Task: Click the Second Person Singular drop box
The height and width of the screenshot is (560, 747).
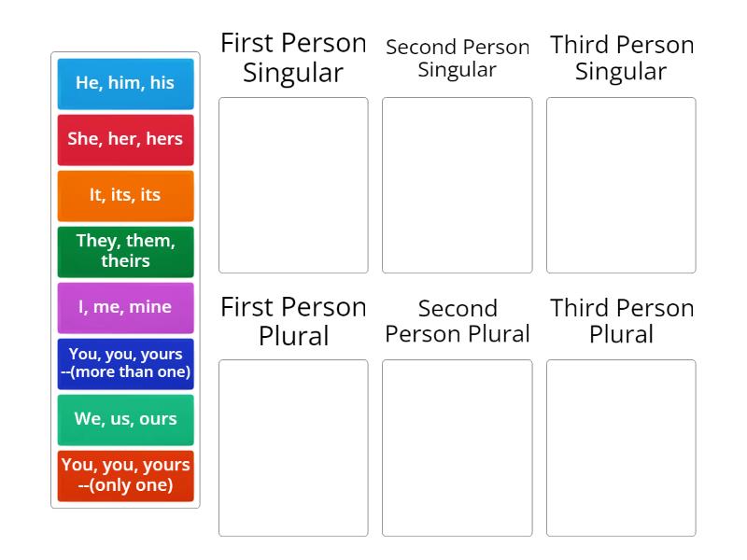Action: coord(457,186)
